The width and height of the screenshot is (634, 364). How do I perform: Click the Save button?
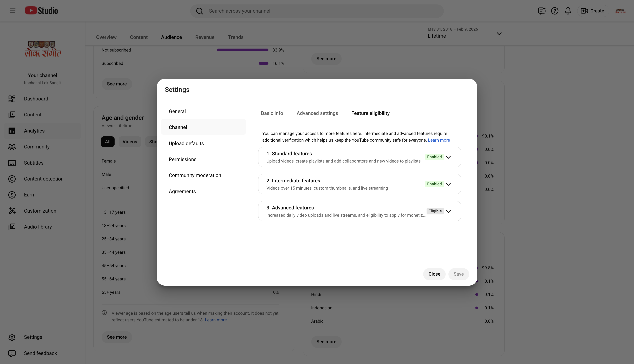coord(458,274)
